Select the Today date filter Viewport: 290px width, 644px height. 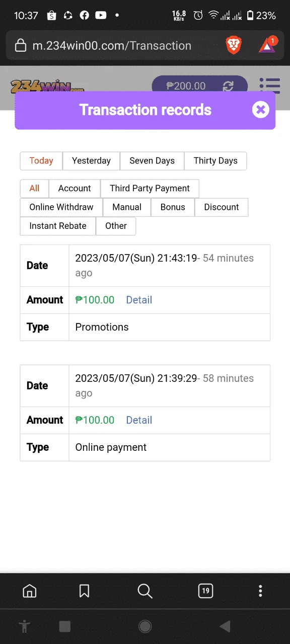(41, 161)
